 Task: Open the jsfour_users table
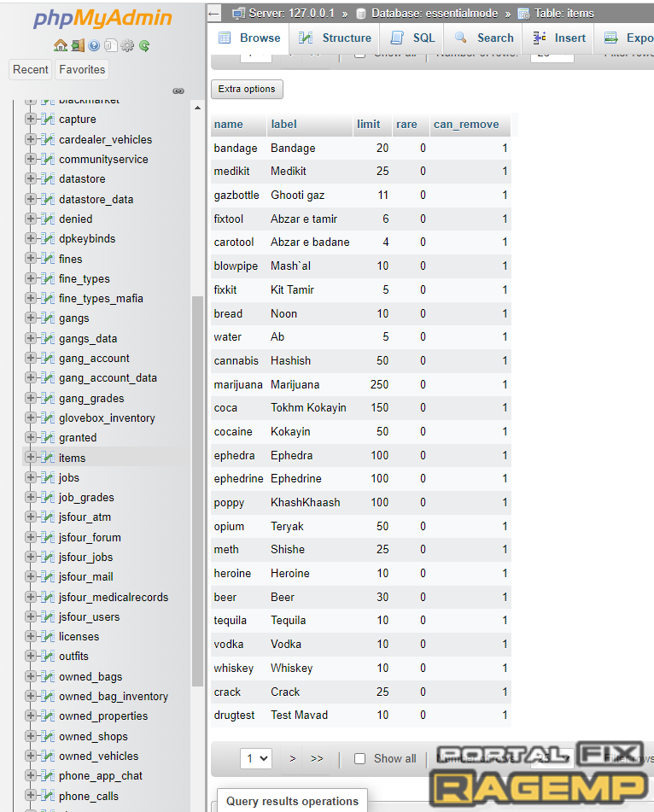[89, 616]
